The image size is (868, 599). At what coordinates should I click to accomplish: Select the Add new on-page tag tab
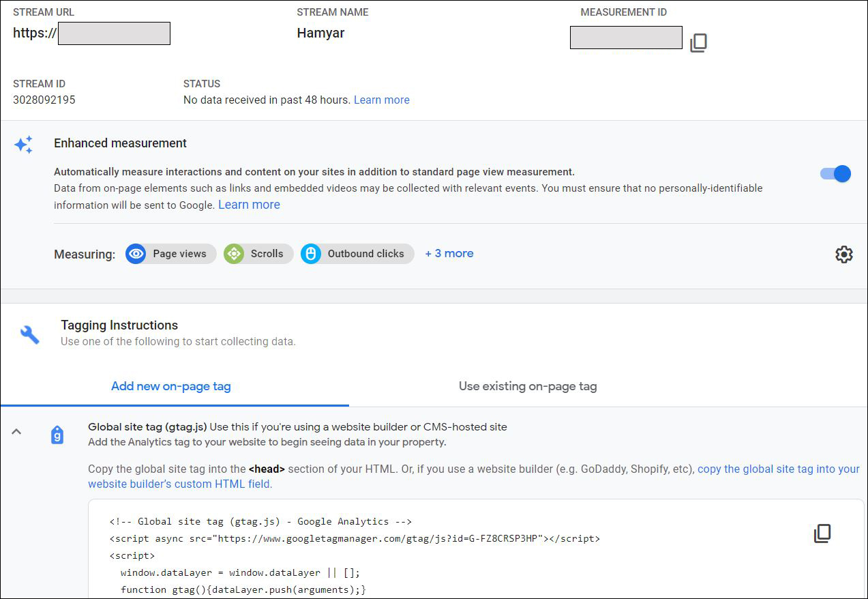(x=171, y=386)
